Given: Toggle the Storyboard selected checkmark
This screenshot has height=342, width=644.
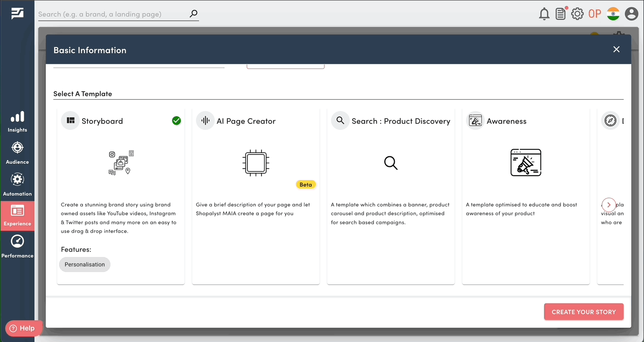Looking at the screenshot, I should coord(177,120).
